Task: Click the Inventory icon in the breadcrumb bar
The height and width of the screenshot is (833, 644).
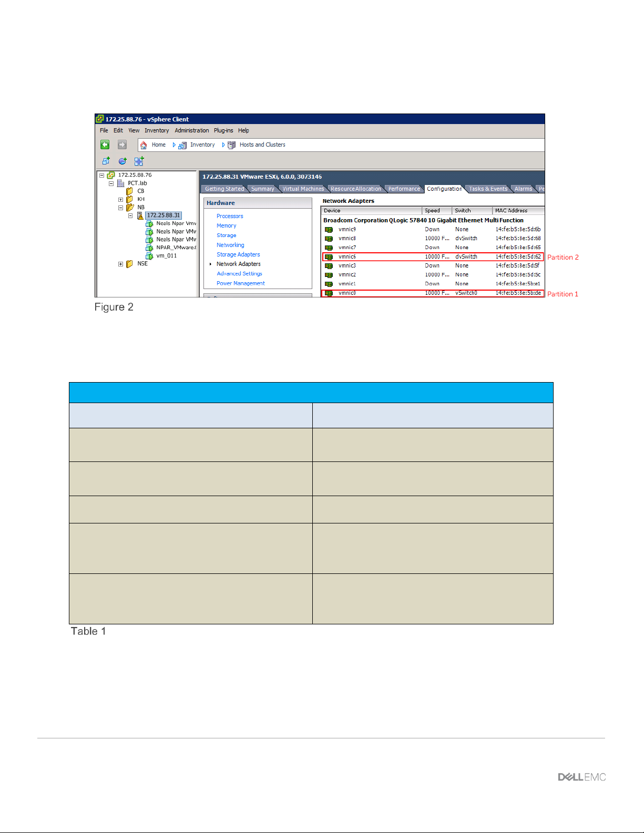Action: [x=182, y=146]
